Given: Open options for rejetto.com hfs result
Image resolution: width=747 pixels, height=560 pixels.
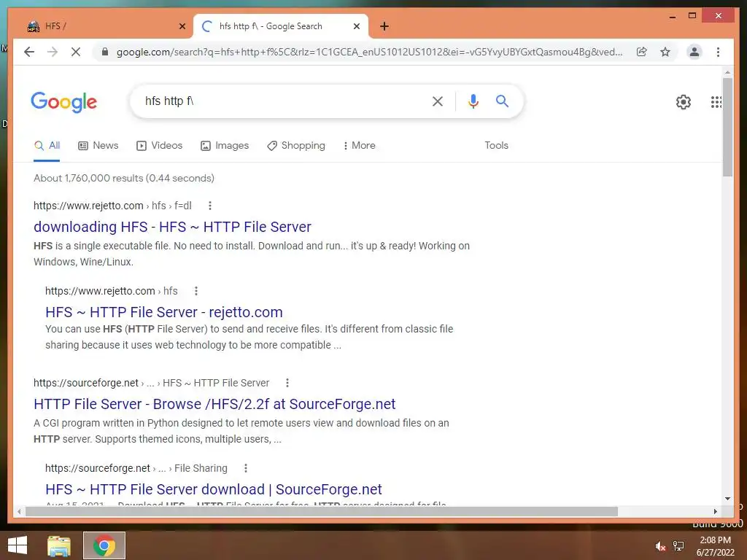Looking at the screenshot, I should pyautogui.click(x=196, y=291).
